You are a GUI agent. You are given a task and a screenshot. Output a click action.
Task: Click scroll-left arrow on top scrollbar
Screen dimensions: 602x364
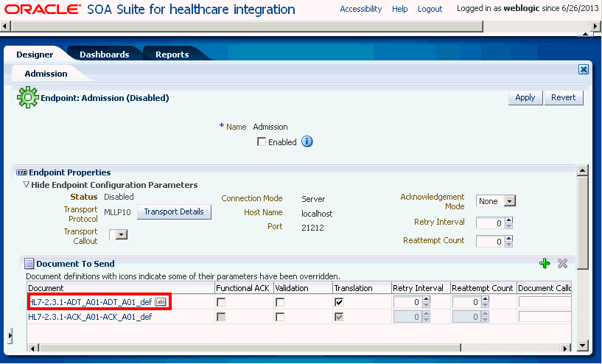point(4,26)
